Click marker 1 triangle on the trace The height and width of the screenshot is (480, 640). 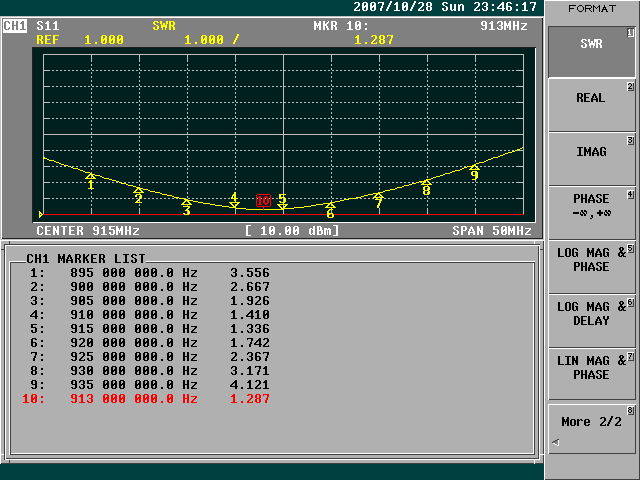tap(91, 176)
